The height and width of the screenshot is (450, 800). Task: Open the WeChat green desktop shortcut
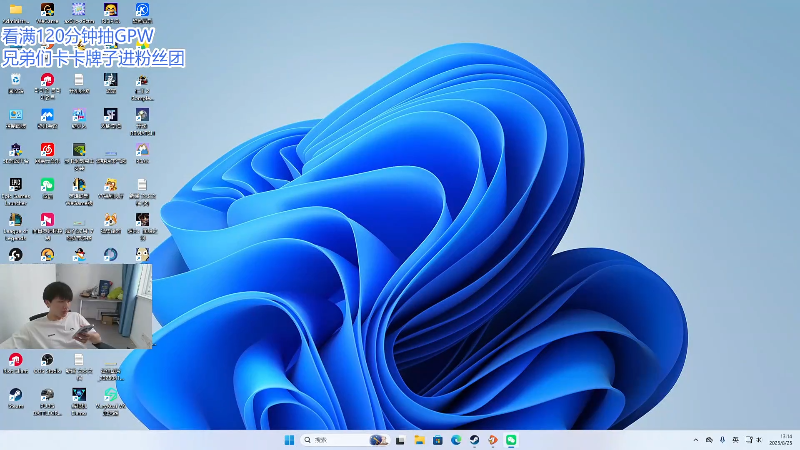click(47, 184)
